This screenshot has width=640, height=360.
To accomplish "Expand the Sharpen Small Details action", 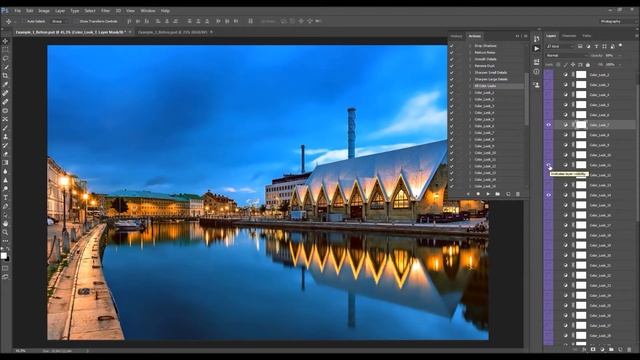I will click(470, 73).
